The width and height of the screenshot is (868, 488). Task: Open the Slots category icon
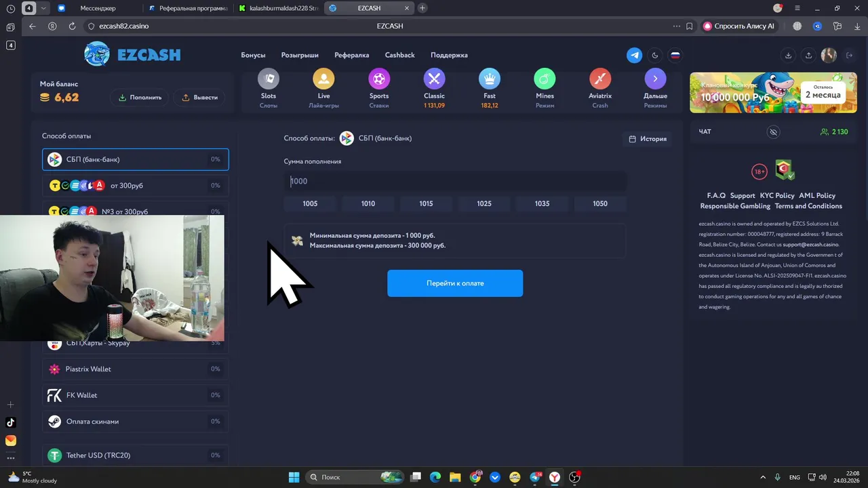269,79
